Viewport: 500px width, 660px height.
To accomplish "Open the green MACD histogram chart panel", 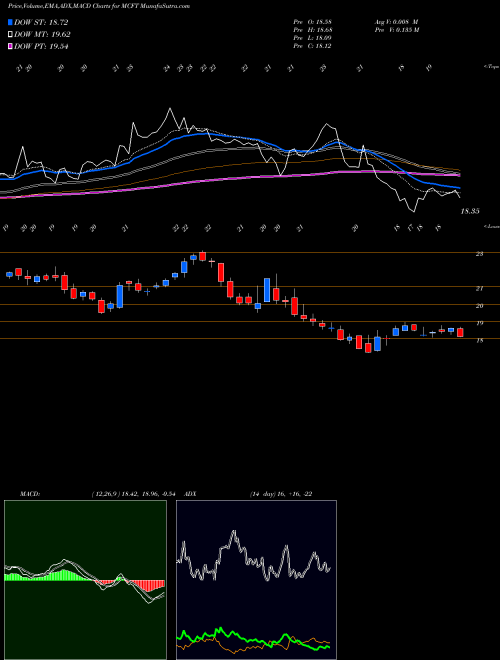I will point(85,580).
